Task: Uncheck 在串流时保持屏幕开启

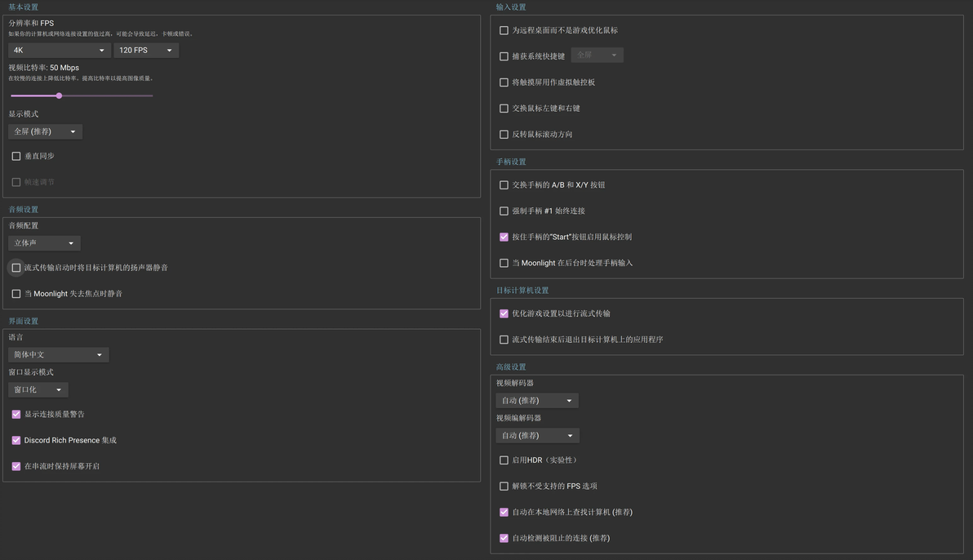Action: click(16, 467)
